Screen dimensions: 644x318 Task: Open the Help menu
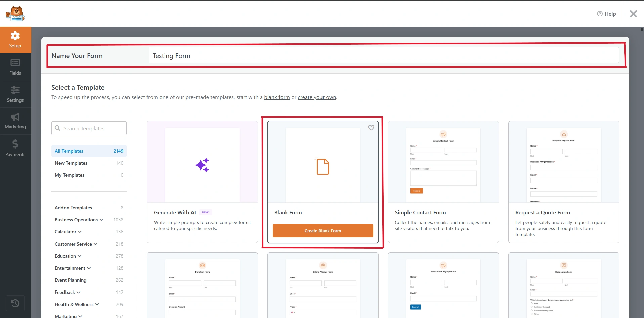point(606,14)
